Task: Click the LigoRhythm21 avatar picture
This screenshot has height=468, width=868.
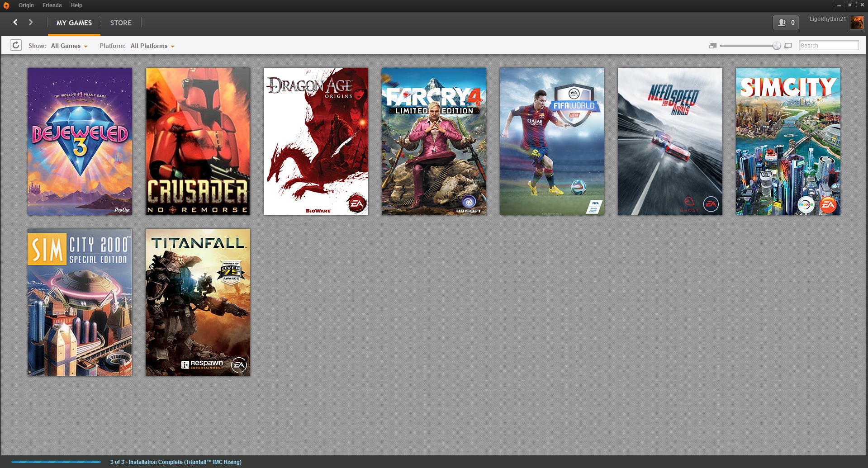Action: (x=857, y=22)
